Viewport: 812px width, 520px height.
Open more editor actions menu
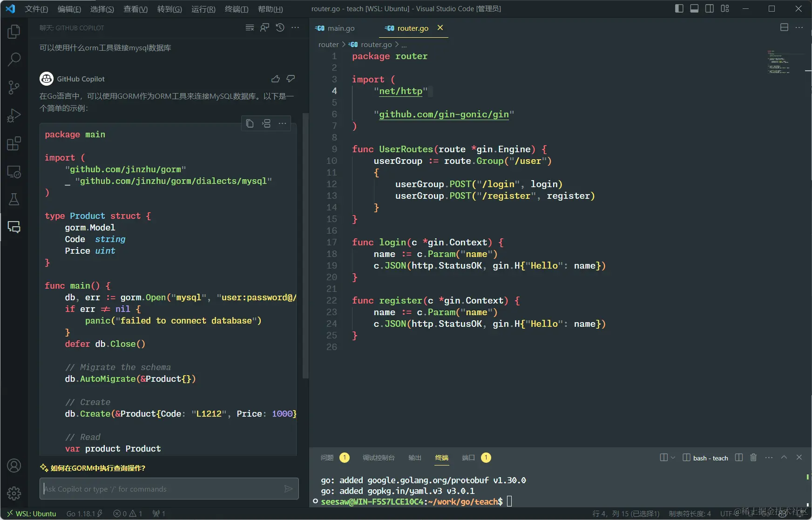[x=799, y=27]
